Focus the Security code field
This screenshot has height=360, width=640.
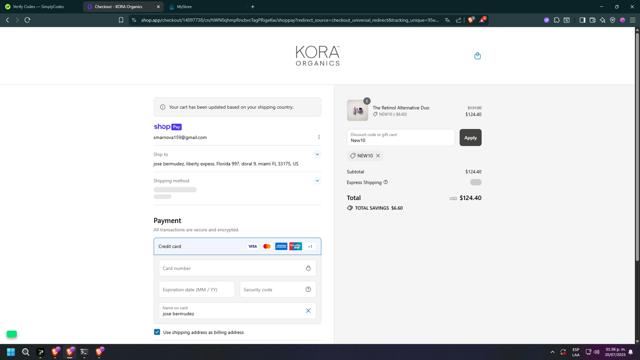point(278,289)
